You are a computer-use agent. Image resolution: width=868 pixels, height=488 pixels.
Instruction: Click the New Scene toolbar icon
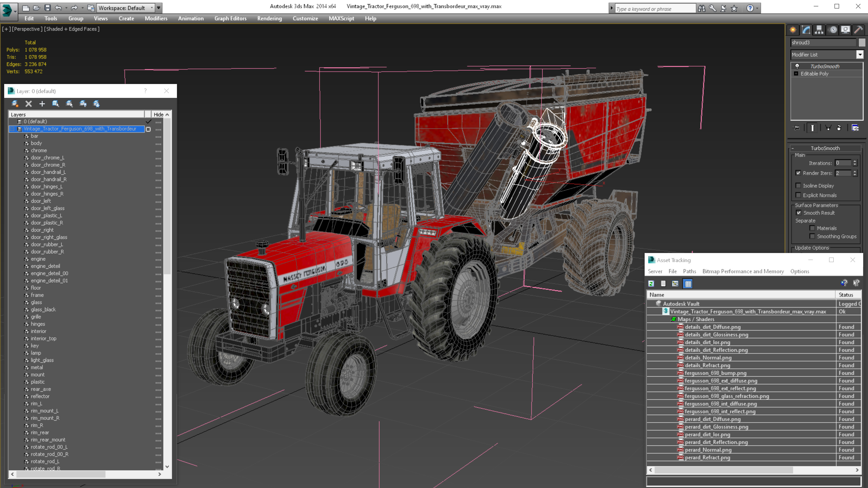click(26, 8)
